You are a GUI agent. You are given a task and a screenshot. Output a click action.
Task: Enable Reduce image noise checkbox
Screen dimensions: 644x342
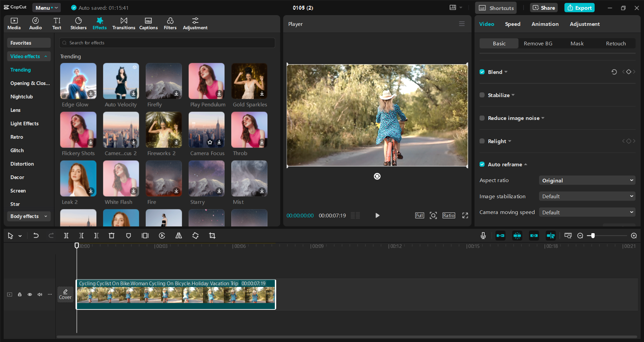click(x=482, y=118)
